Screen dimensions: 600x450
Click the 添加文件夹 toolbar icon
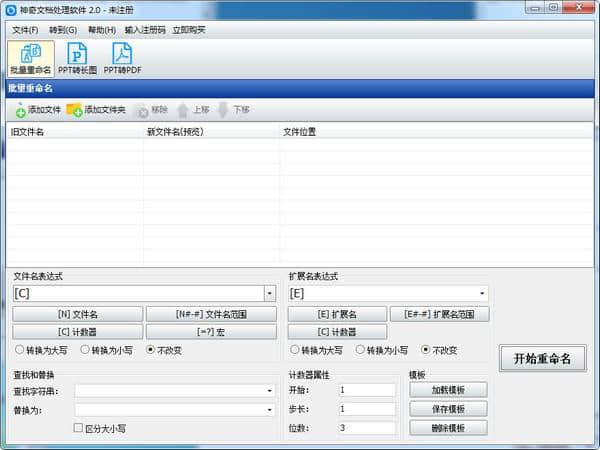74,109
